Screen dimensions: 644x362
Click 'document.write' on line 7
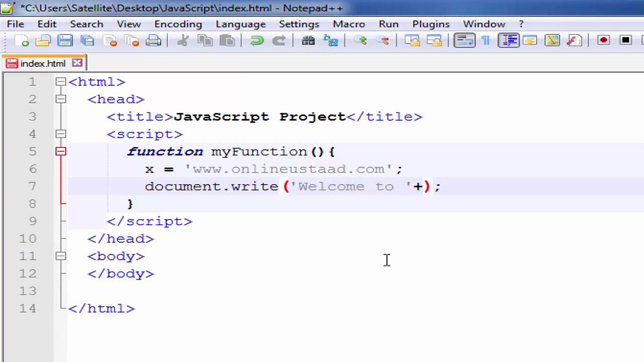click(x=212, y=187)
